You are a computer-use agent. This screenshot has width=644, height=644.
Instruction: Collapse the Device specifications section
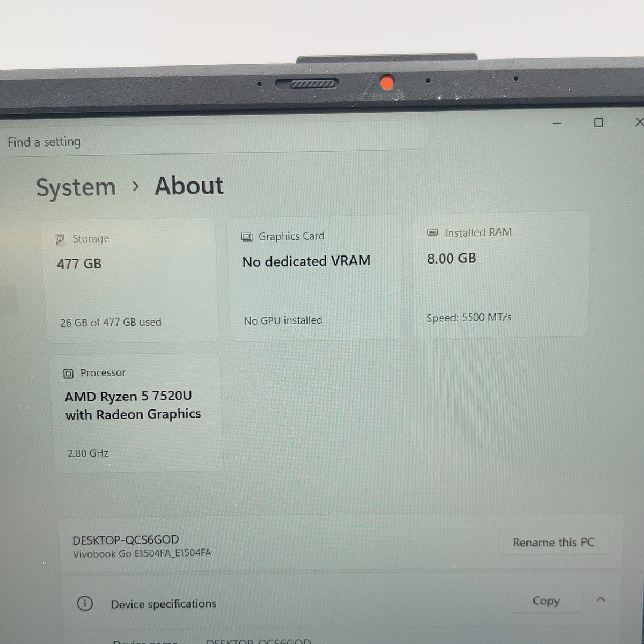coord(601,599)
